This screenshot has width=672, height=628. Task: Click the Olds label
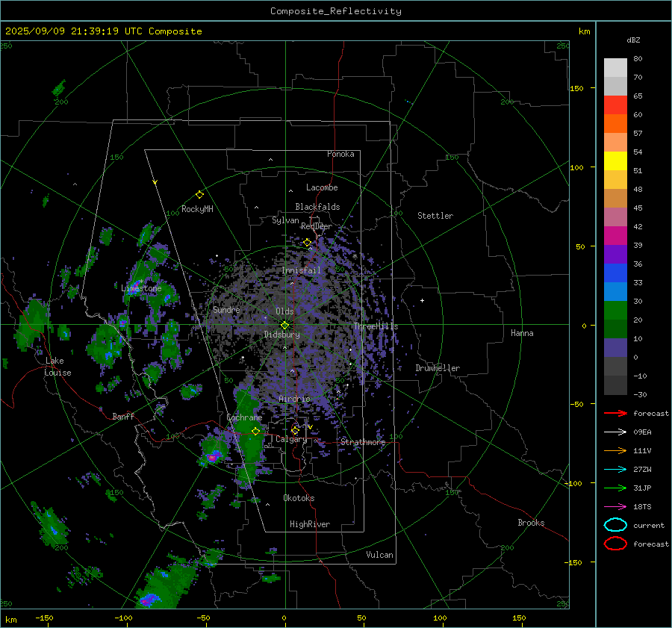click(284, 311)
